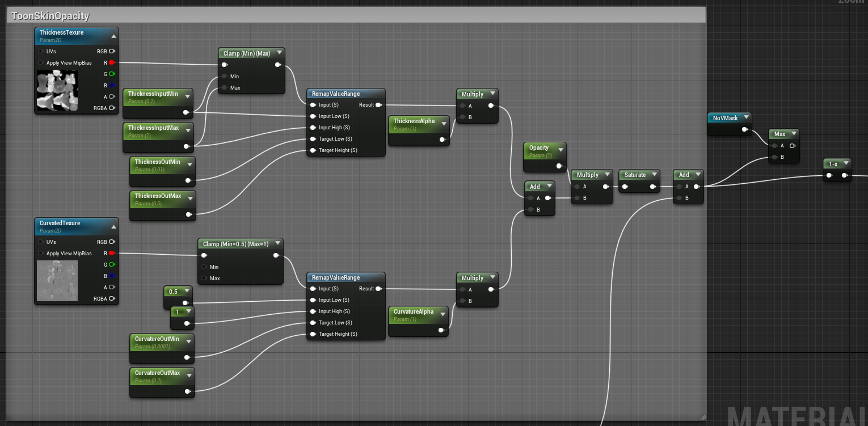Screen dimensions: 868x426
Task: Click the blue B output pin on ThicknessTexure
Action: click(112, 85)
